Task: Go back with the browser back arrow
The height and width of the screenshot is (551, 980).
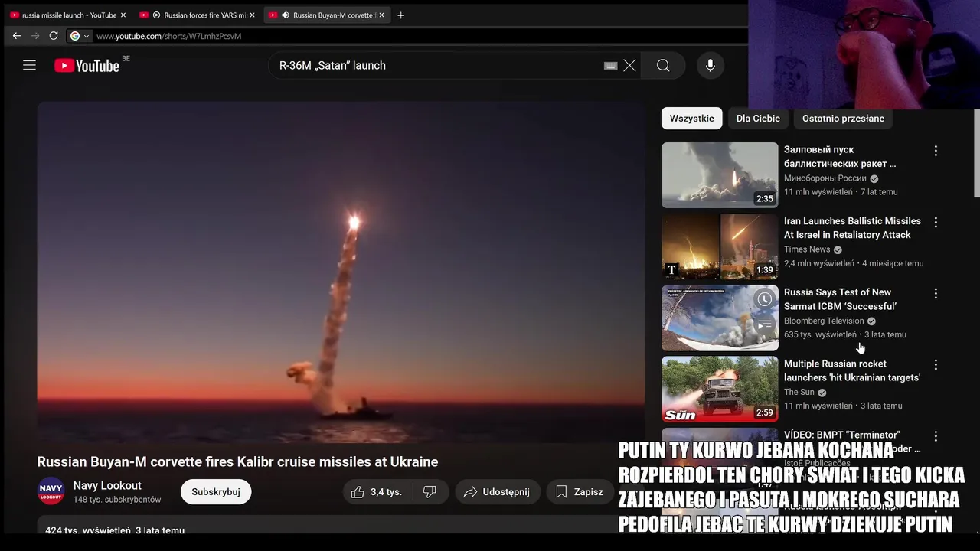Action: 17,36
